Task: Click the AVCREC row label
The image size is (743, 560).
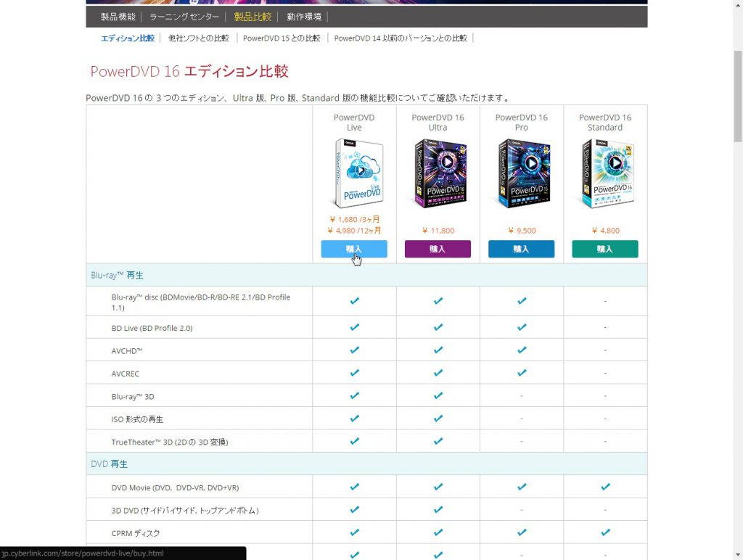Action: pyautogui.click(x=125, y=374)
